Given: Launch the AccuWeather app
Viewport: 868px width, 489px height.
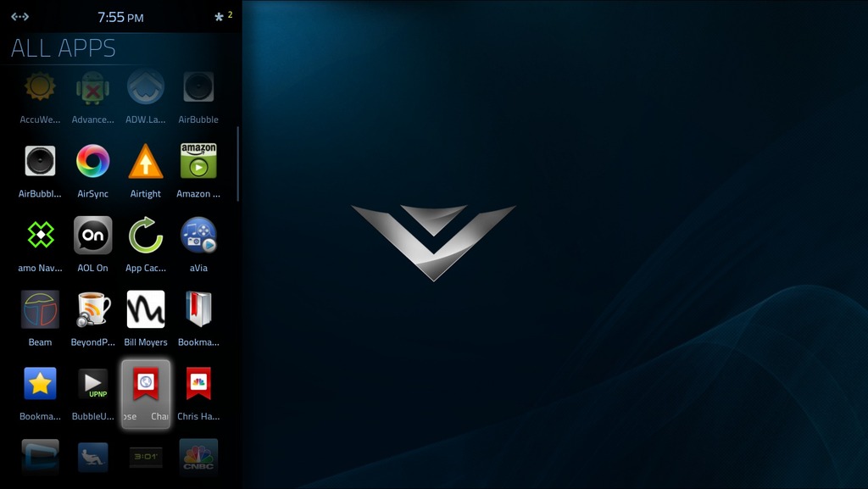Looking at the screenshot, I should 40,87.
